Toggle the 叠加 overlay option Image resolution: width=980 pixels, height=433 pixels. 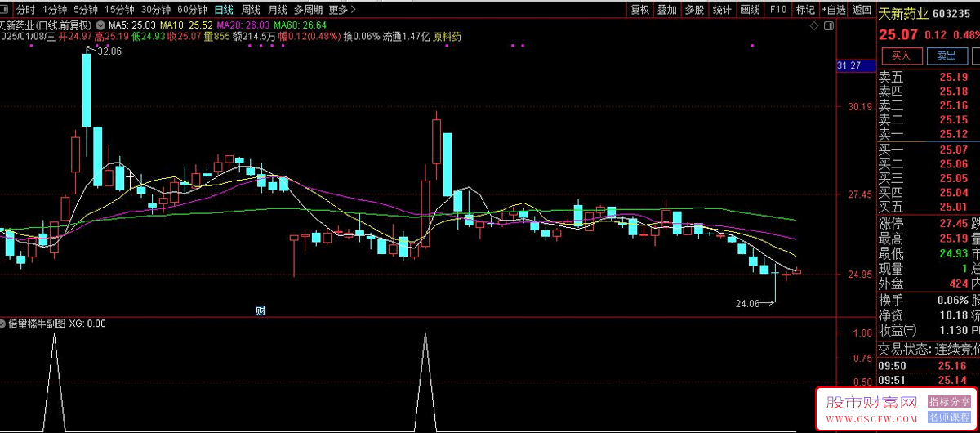[667, 10]
